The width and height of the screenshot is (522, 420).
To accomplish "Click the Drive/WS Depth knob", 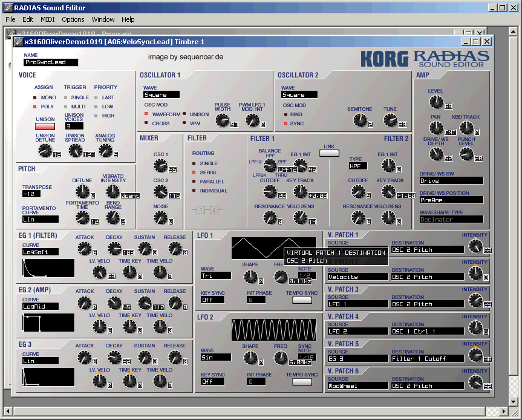I will pyautogui.click(x=436, y=154).
